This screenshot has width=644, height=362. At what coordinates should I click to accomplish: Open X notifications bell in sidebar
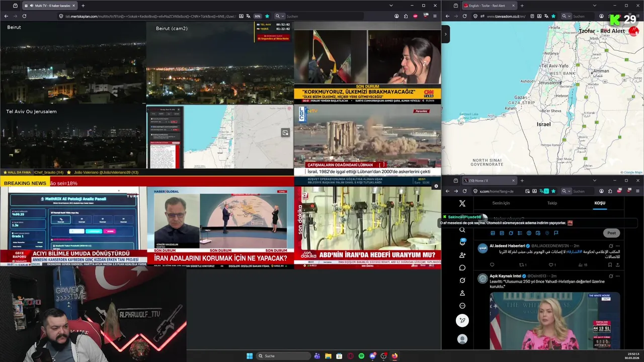[x=462, y=242]
